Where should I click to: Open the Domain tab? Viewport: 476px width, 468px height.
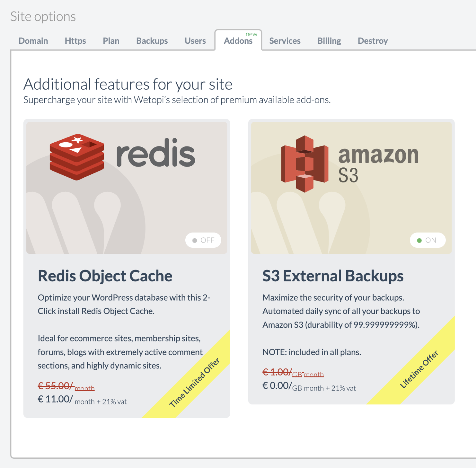[x=33, y=41]
